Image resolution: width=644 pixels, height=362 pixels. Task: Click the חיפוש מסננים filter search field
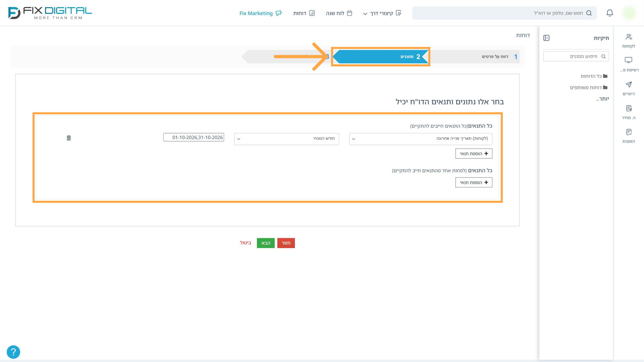(576, 56)
